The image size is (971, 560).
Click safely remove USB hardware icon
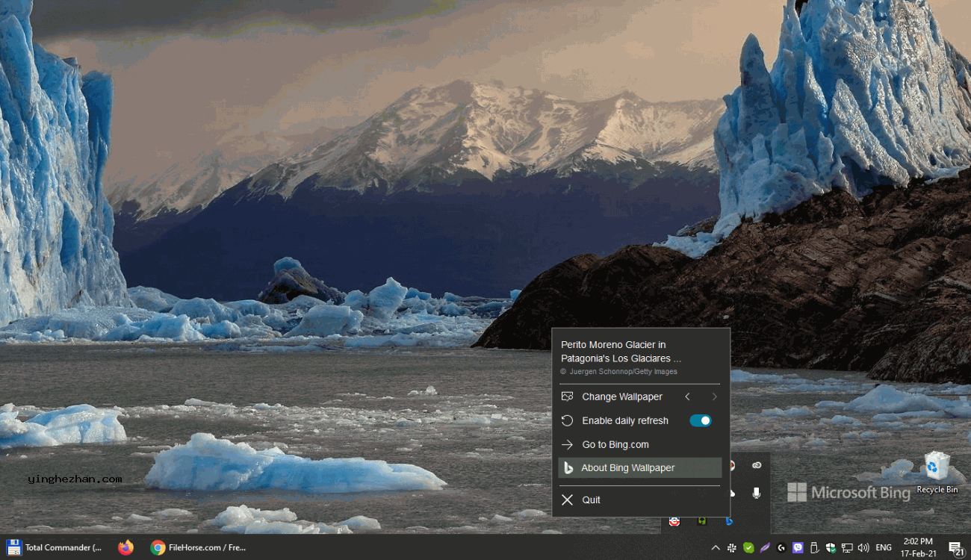coord(814,547)
